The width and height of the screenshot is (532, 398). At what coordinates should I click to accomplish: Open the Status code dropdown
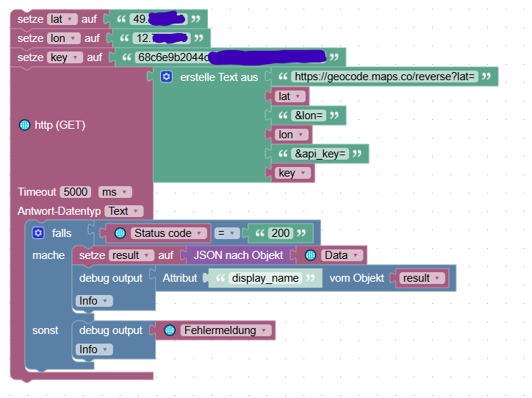click(168, 233)
